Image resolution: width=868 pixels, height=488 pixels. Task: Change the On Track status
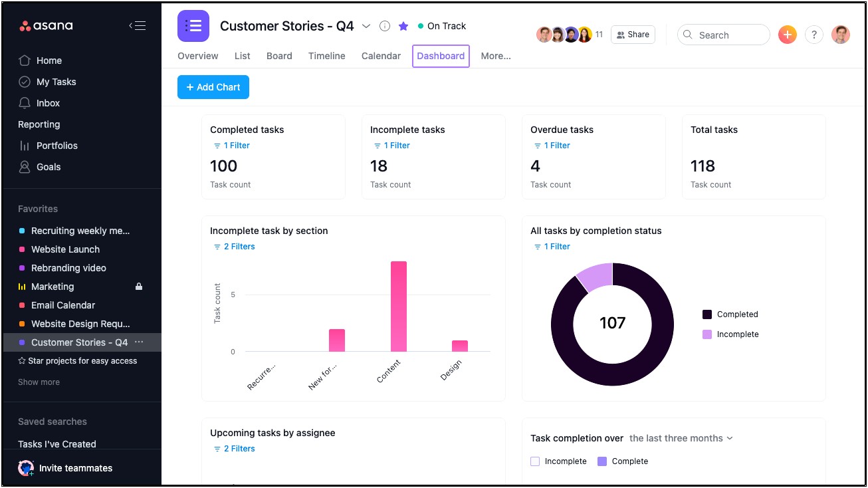[x=442, y=26]
